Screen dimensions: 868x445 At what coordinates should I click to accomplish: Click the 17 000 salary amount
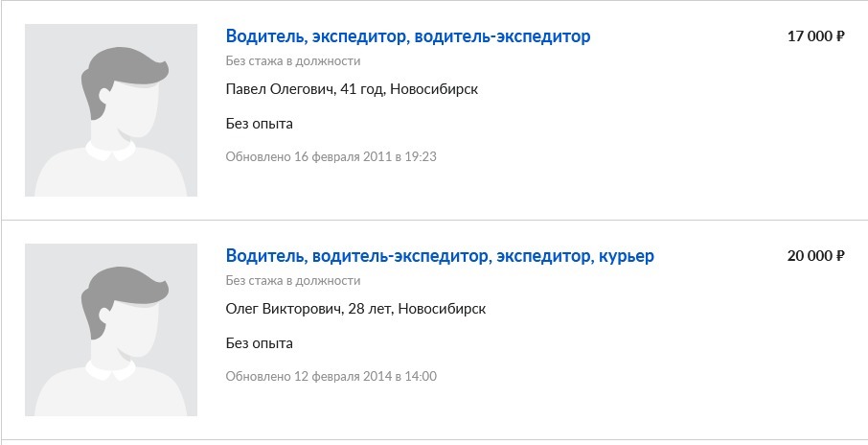click(810, 36)
